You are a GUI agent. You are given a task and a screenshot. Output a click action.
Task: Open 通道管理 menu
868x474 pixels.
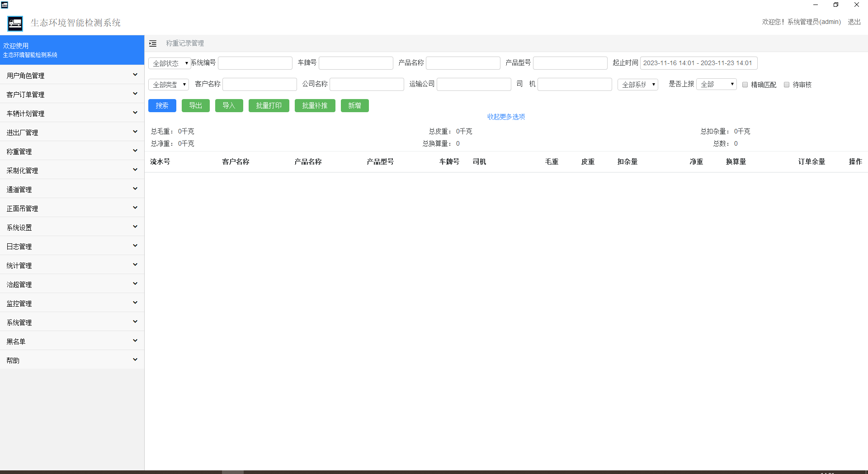click(x=72, y=189)
